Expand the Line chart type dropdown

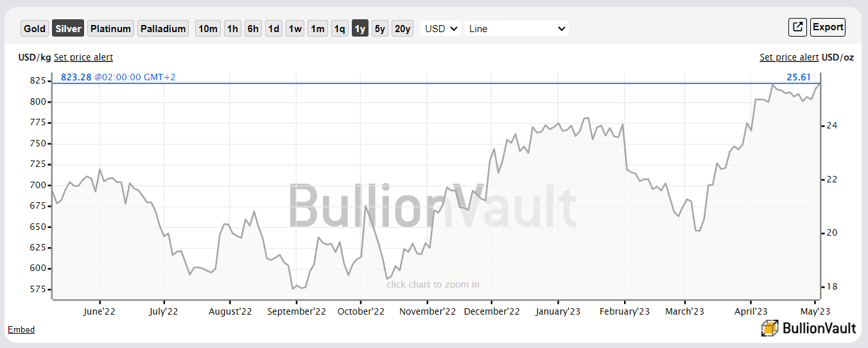pyautogui.click(x=516, y=28)
